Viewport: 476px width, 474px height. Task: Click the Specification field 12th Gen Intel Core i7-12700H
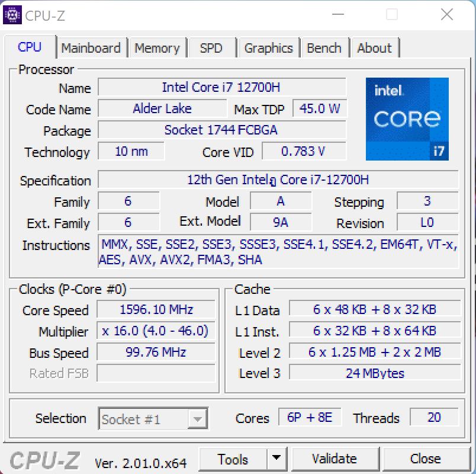[278, 180]
